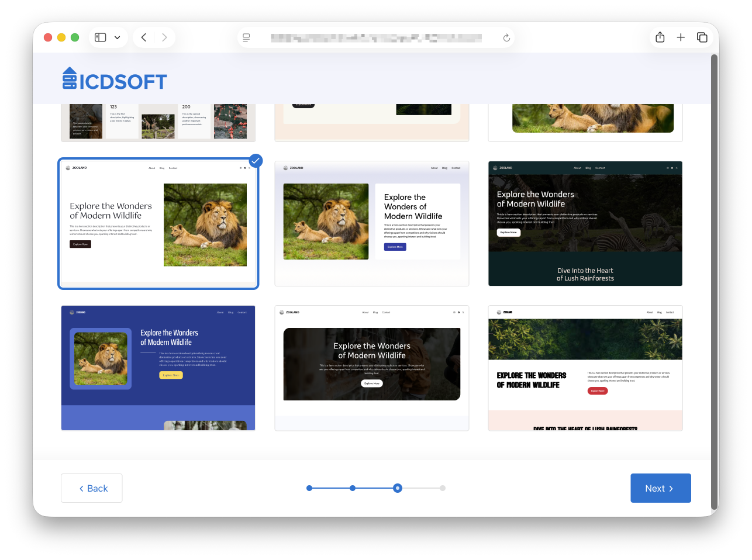Click the page reader icon in address bar
752x560 pixels.
coord(246,38)
